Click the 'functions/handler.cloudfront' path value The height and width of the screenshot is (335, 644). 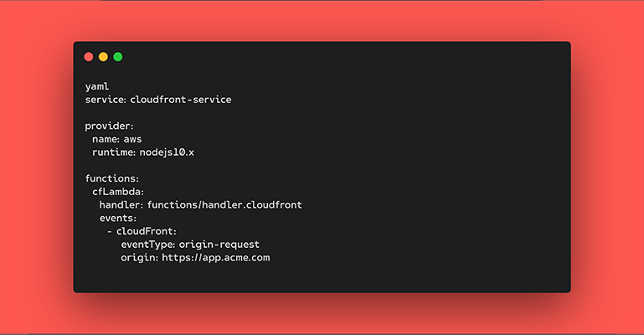click(224, 205)
